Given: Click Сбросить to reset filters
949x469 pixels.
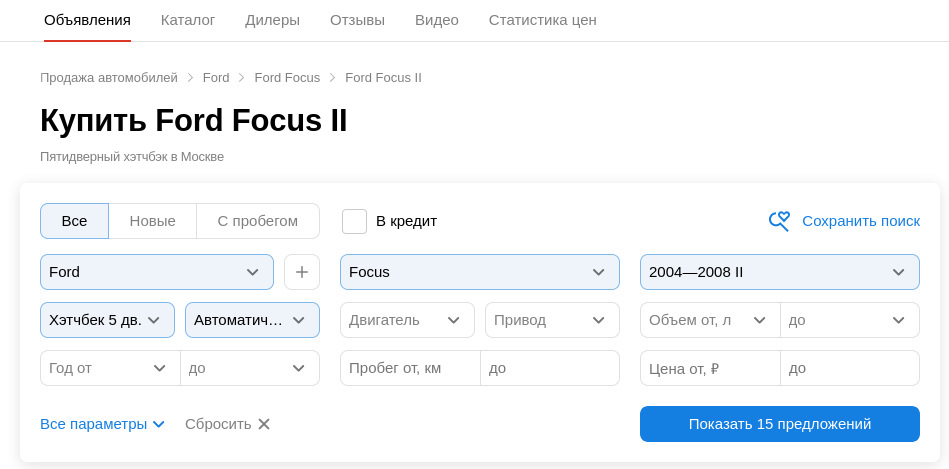Looking at the screenshot, I should [218, 424].
